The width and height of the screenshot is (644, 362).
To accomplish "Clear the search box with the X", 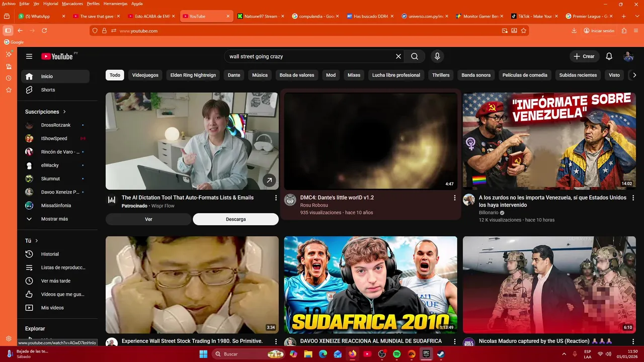I will tap(398, 56).
